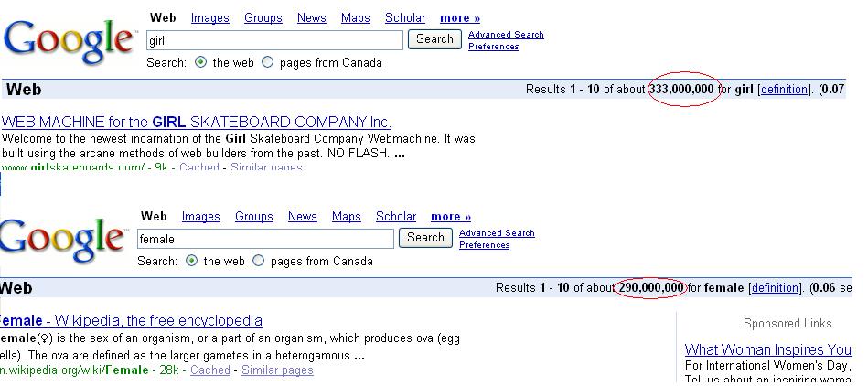Select "the web" radio for girl search
868x386 pixels.
(x=201, y=63)
